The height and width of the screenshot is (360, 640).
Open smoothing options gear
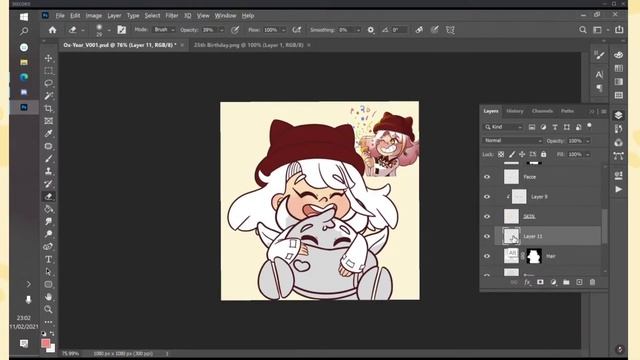point(371,30)
